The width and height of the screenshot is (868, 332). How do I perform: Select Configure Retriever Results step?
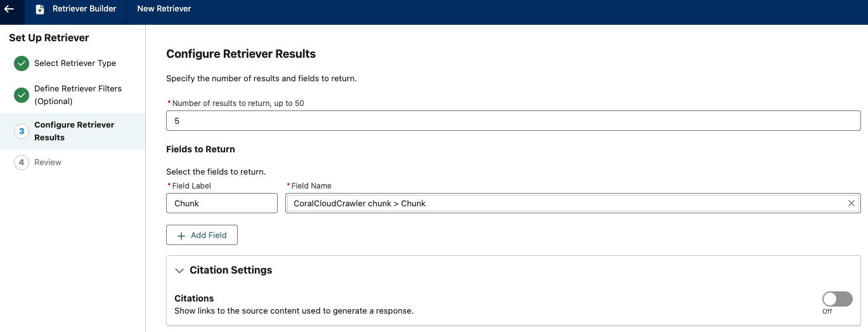click(x=74, y=131)
